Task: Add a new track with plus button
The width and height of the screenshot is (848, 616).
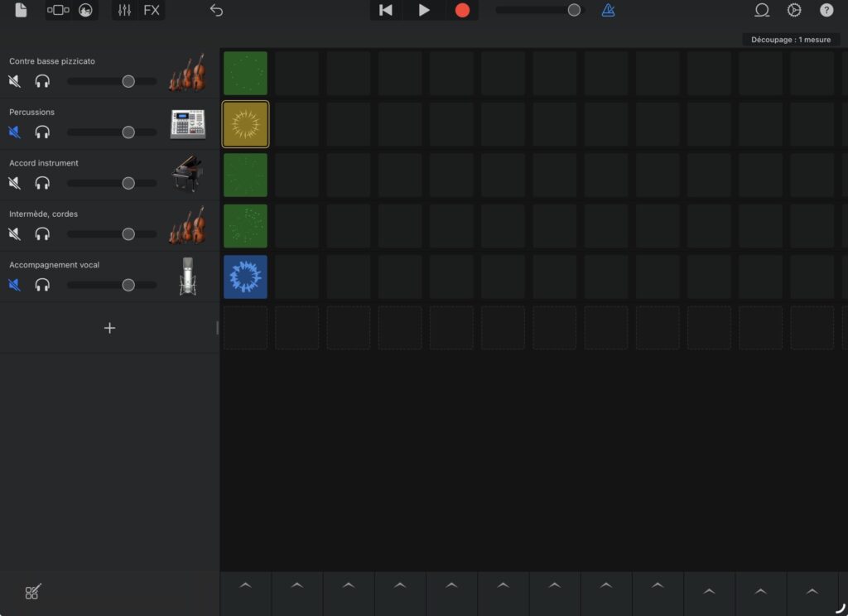Action: pyautogui.click(x=109, y=328)
